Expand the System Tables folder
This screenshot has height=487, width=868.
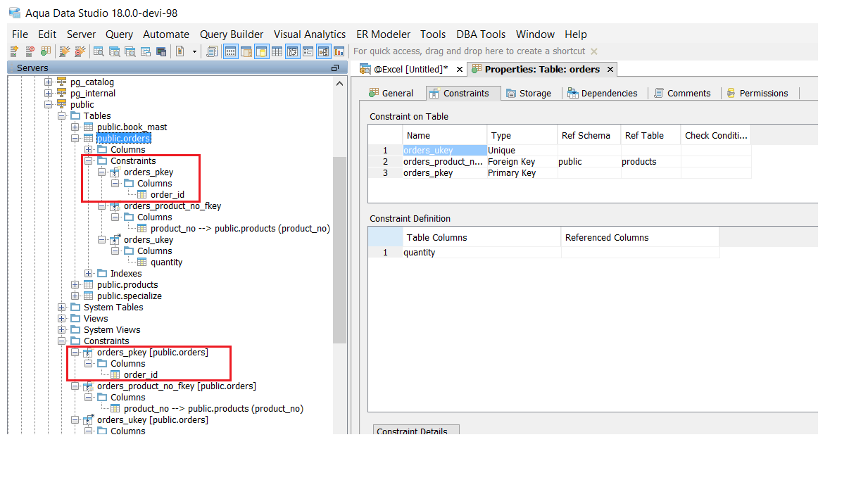pos(62,308)
